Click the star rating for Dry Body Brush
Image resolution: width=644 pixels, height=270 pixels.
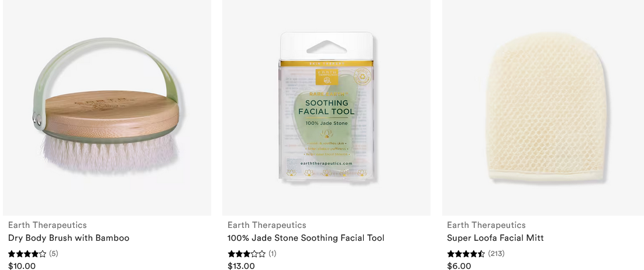click(x=27, y=254)
